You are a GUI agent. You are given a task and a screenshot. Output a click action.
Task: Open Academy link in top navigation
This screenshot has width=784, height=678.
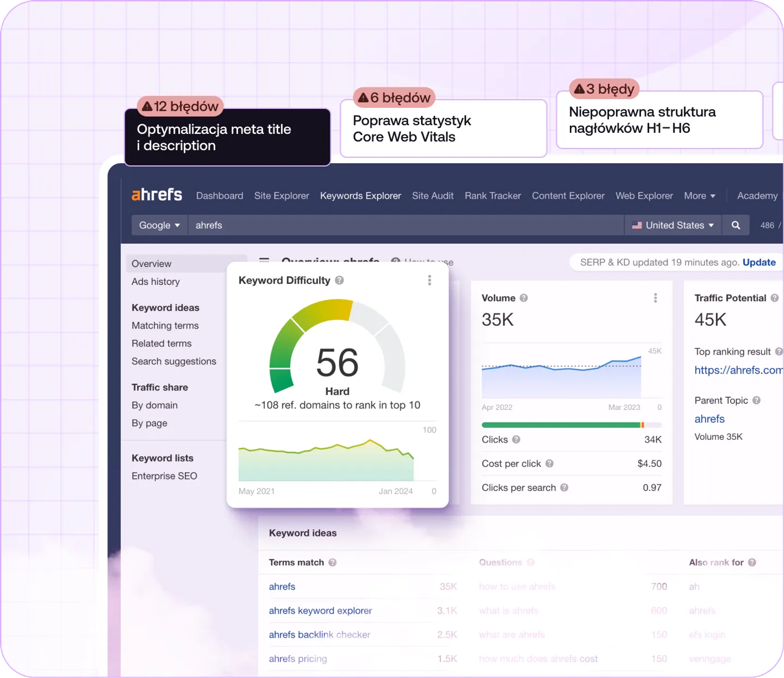coord(758,196)
